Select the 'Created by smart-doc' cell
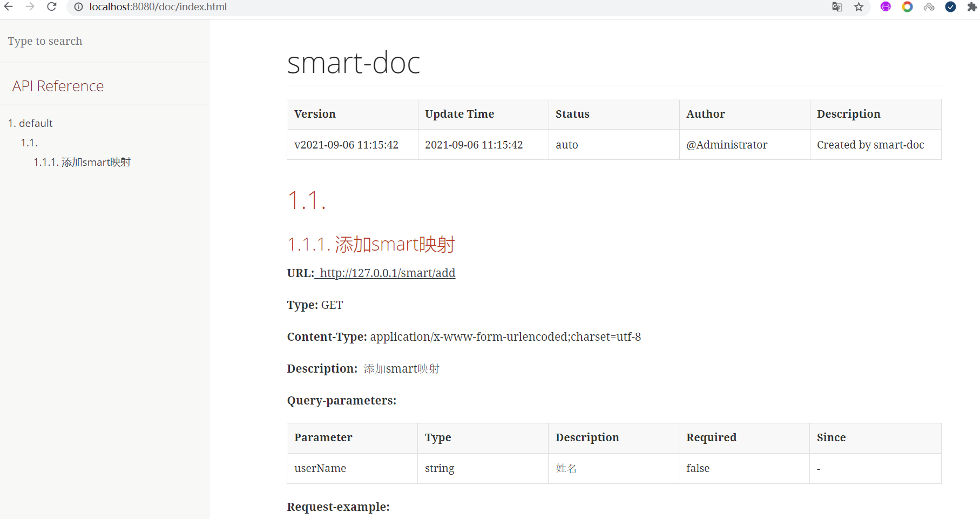Viewport: 980px width, 519px height. (875, 145)
